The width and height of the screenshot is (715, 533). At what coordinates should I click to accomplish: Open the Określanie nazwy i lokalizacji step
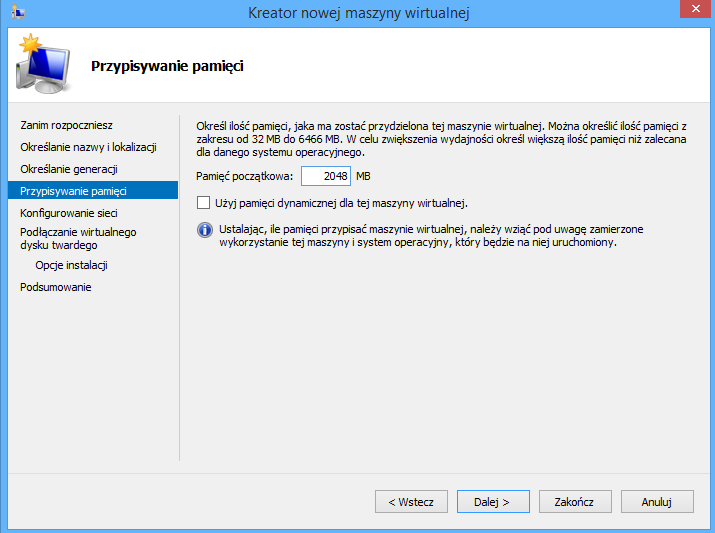click(x=88, y=147)
